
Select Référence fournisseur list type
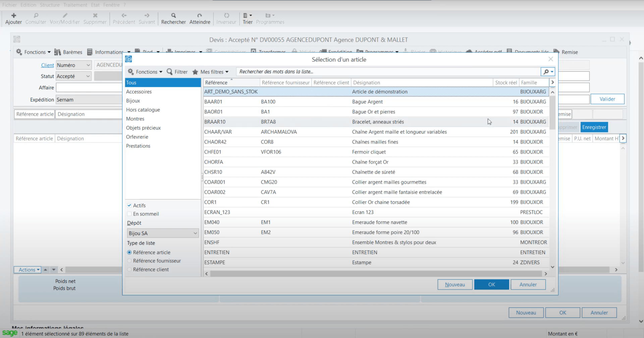(129, 261)
